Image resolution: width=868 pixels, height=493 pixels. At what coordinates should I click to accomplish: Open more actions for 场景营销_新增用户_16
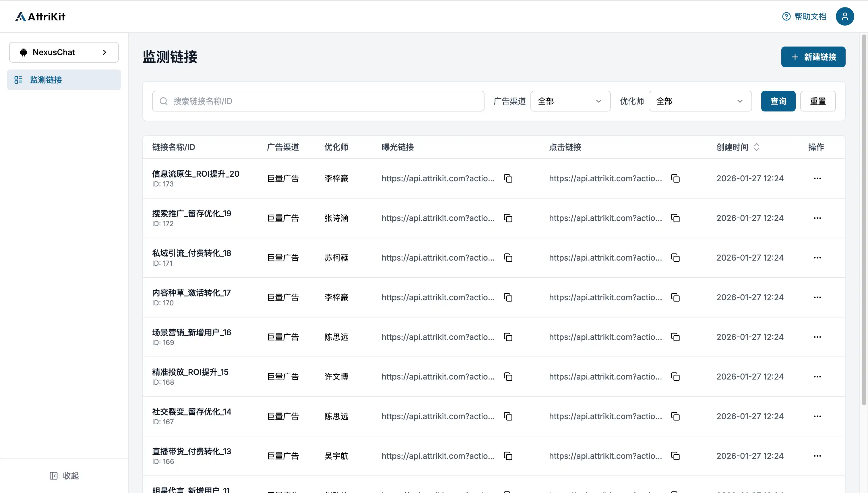point(817,337)
